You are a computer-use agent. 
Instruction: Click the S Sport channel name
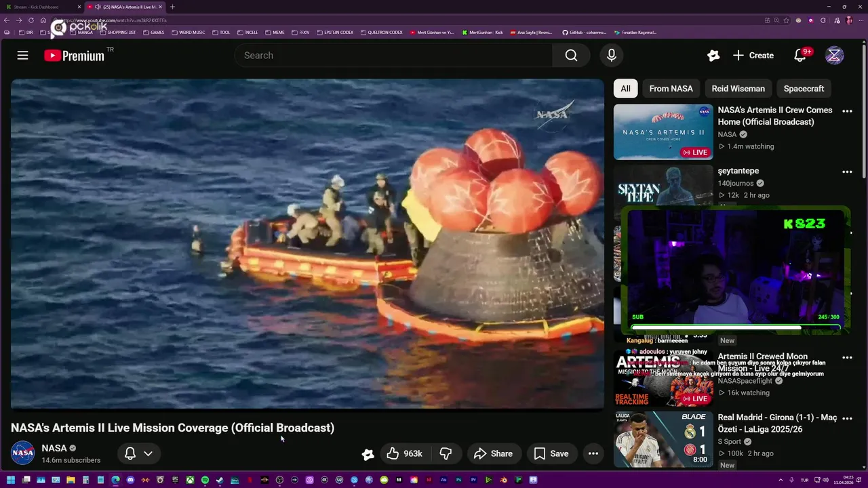pyautogui.click(x=730, y=442)
